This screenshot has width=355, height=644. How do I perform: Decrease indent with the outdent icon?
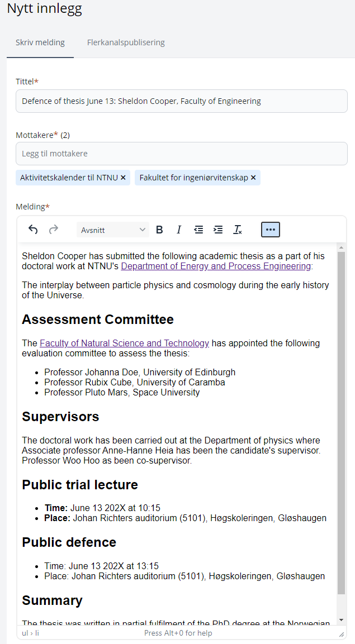point(198,230)
